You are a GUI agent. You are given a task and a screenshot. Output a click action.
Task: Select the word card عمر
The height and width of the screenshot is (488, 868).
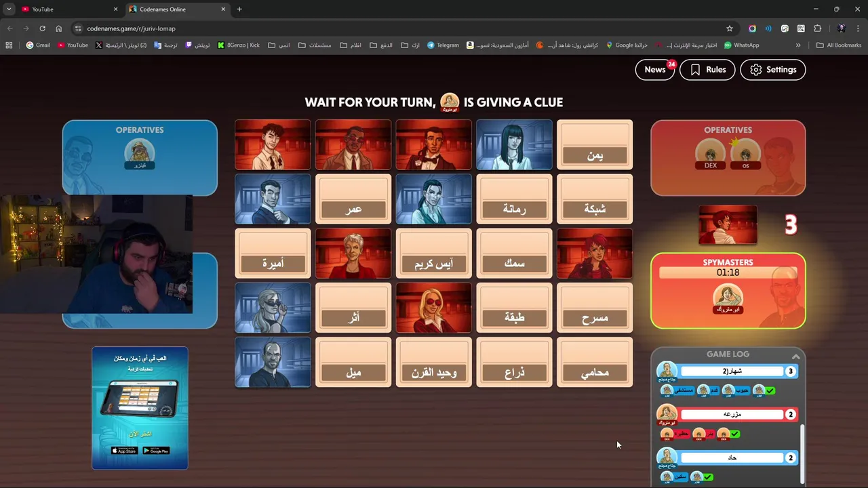353,199
